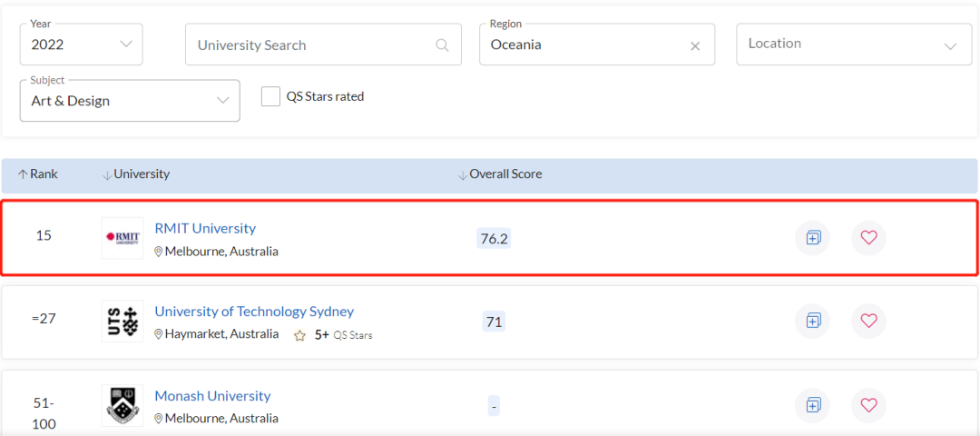980x436 pixels.
Task: Add Monash University to comparison list
Action: (x=812, y=405)
